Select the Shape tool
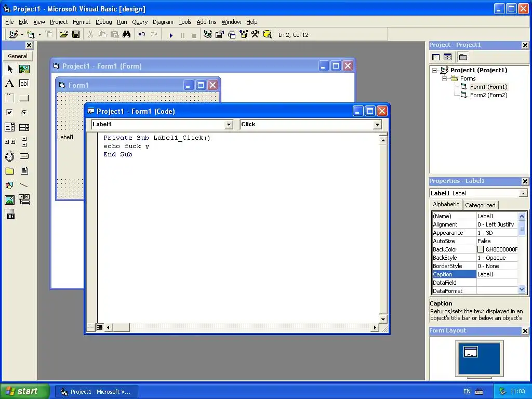 click(x=10, y=185)
